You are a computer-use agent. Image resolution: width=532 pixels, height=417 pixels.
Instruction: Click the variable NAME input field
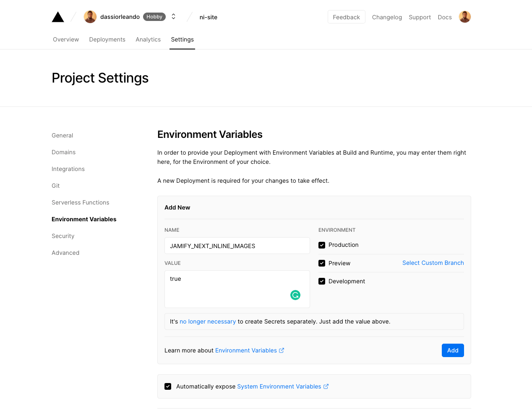click(237, 246)
